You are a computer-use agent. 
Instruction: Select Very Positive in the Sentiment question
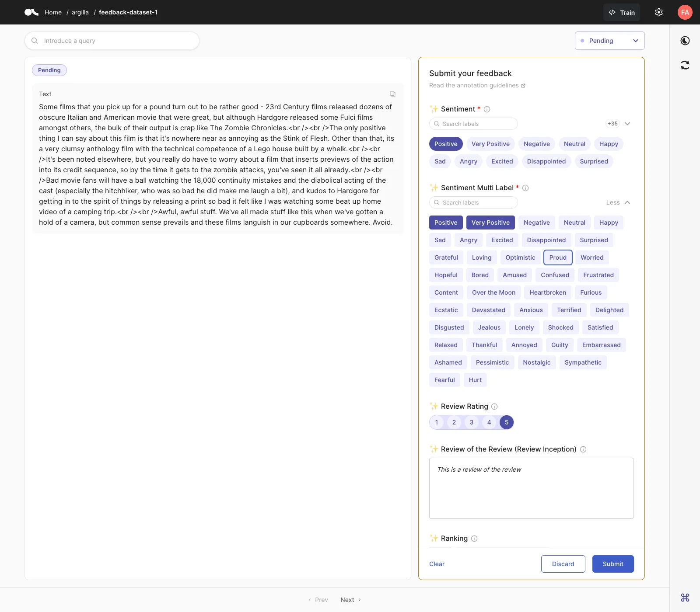[x=490, y=144]
